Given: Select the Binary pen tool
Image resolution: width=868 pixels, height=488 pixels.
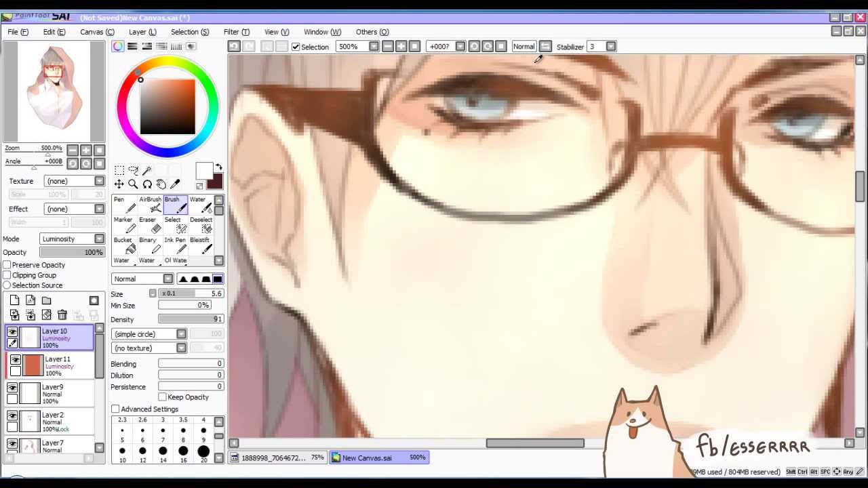Looking at the screenshot, I should (150, 245).
